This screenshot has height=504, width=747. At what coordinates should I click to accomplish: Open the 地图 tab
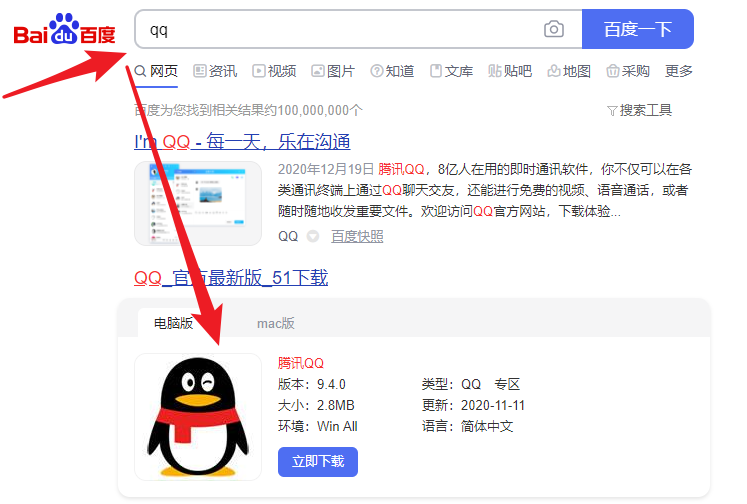[x=569, y=71]
